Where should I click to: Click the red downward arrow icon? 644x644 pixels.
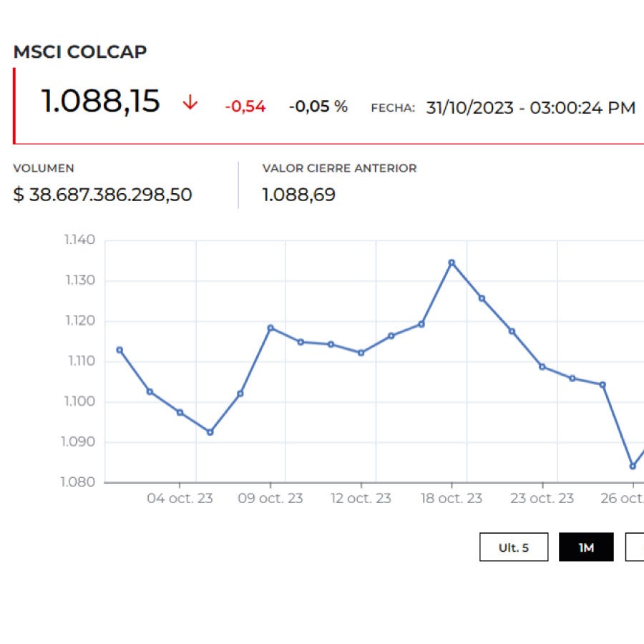190,102
